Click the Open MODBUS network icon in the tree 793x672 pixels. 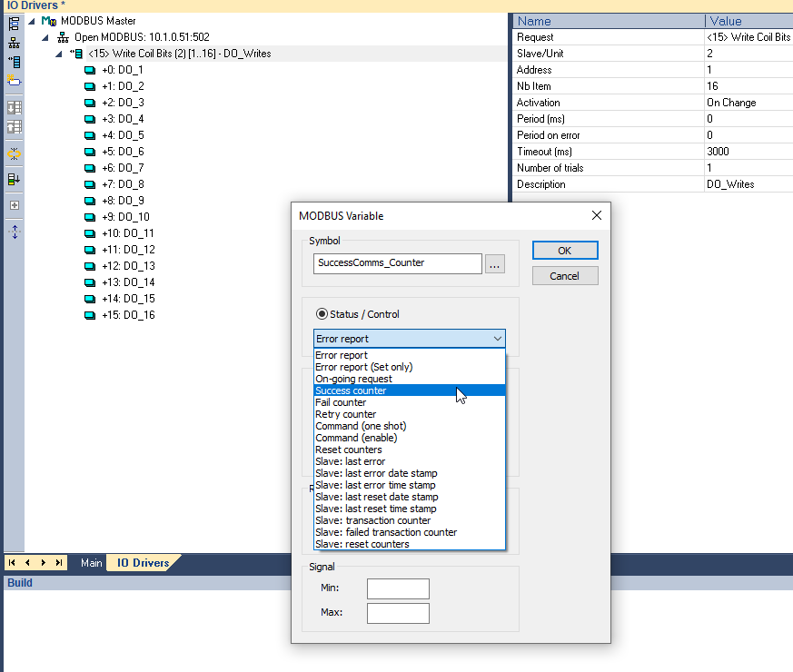click(x=64, y=37)
